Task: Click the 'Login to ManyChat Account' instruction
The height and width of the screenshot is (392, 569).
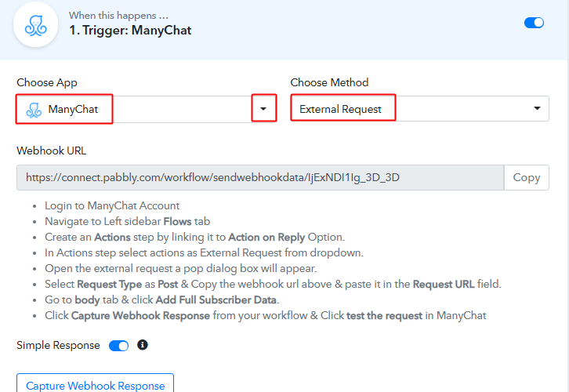Action: [112, 205]
